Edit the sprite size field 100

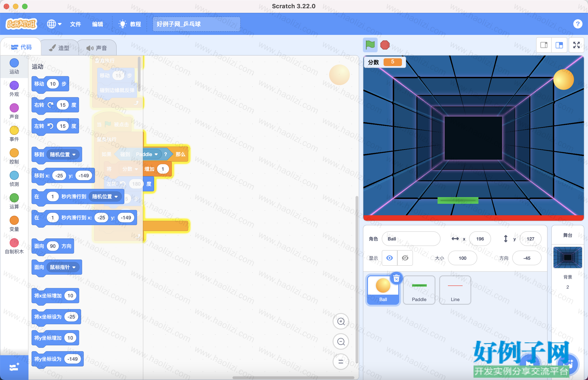tap(462, 258)
